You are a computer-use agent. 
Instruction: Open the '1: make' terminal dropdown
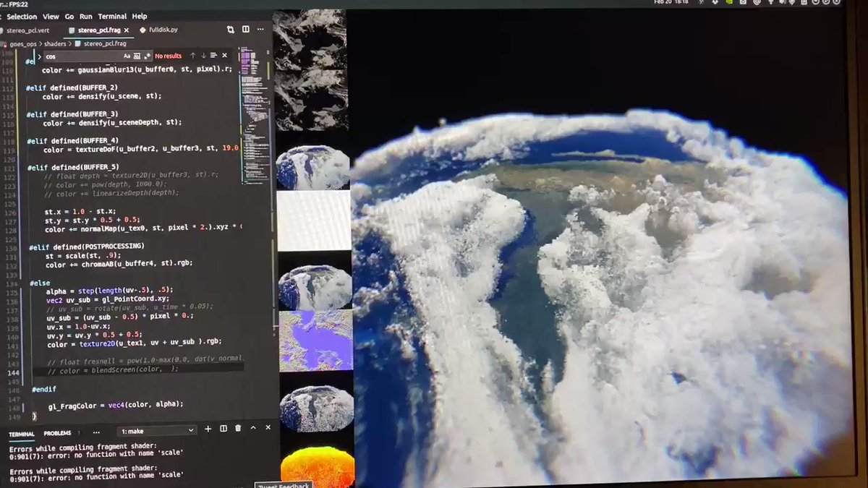157,431
